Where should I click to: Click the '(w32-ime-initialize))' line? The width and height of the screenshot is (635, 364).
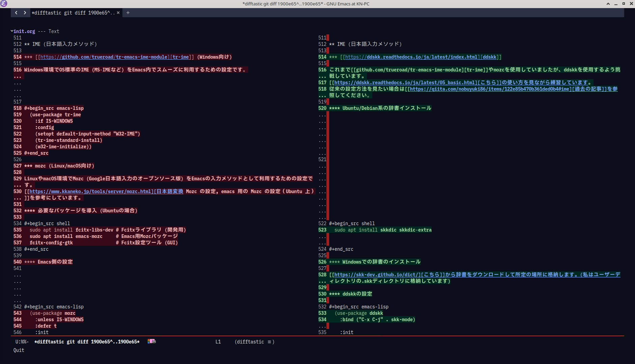pyautogui.click(x=63, y=147)
